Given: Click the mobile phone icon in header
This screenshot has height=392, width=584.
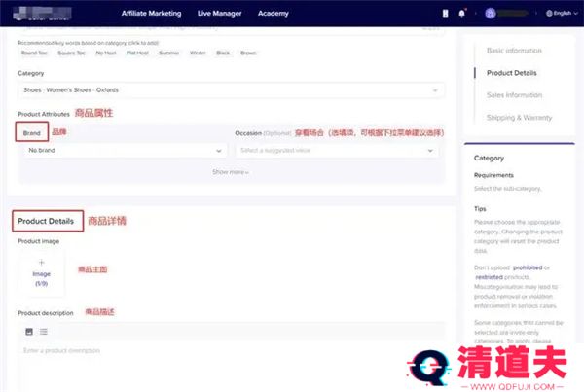Looking at the screenshot, I should 447,14.
